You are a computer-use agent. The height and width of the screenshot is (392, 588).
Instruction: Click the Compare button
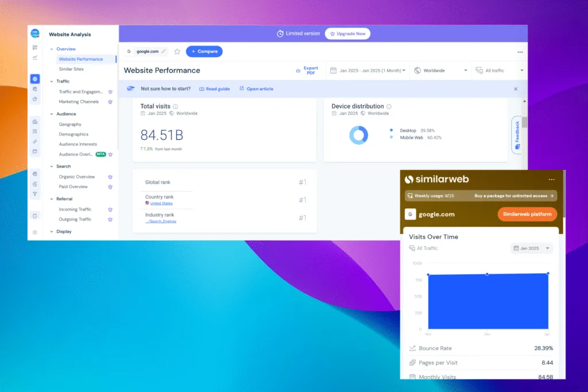pyautogui.click(x=204, y=51)
